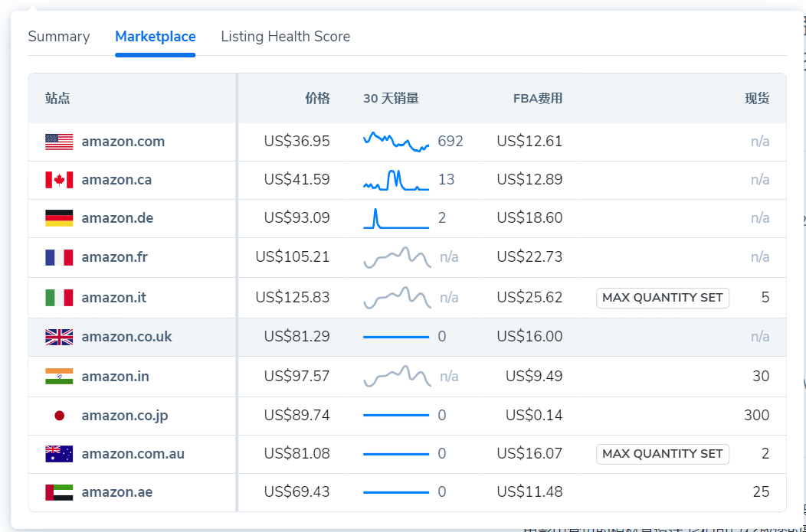Click the amazon.de sales sparkline chart
806x532 pixels.
[x=395, y=218]
